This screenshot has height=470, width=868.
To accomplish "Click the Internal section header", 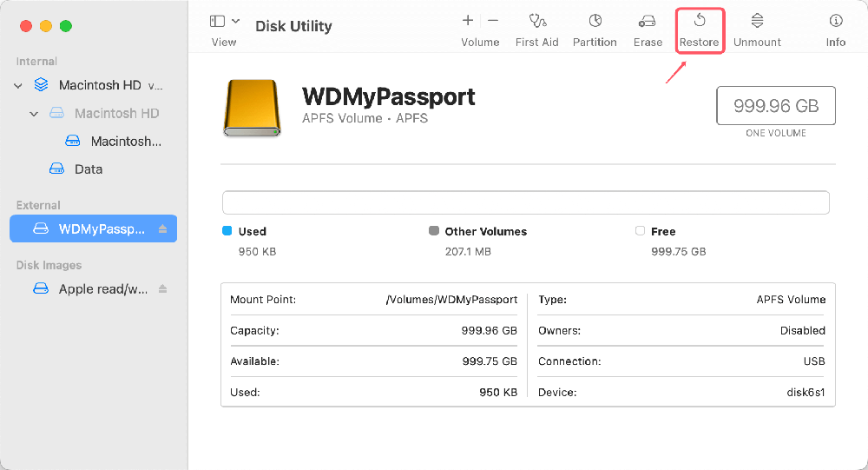I will [x=36, y=61].
